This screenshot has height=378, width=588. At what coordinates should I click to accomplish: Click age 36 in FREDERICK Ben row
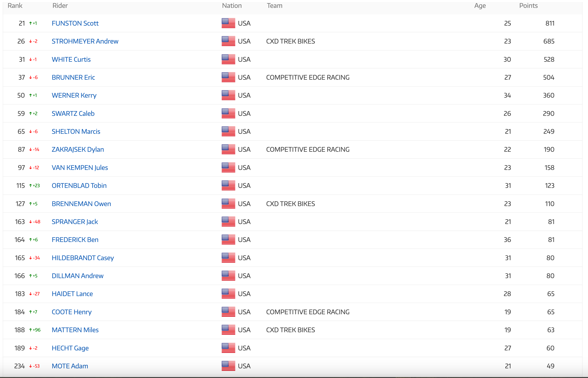click(x=507, y=240)
